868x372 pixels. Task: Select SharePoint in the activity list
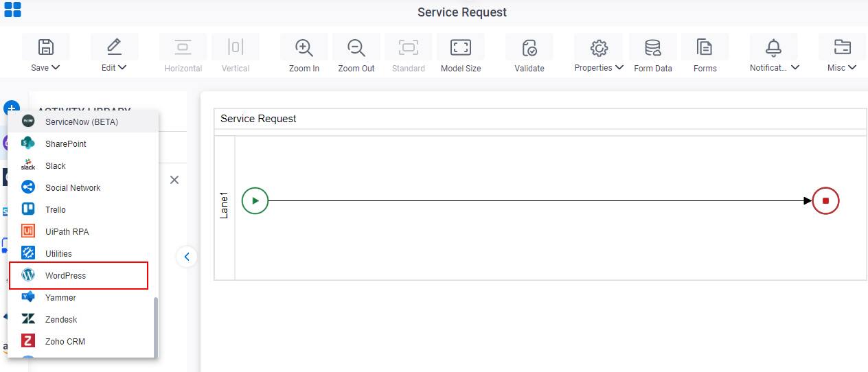coord(83,143)
